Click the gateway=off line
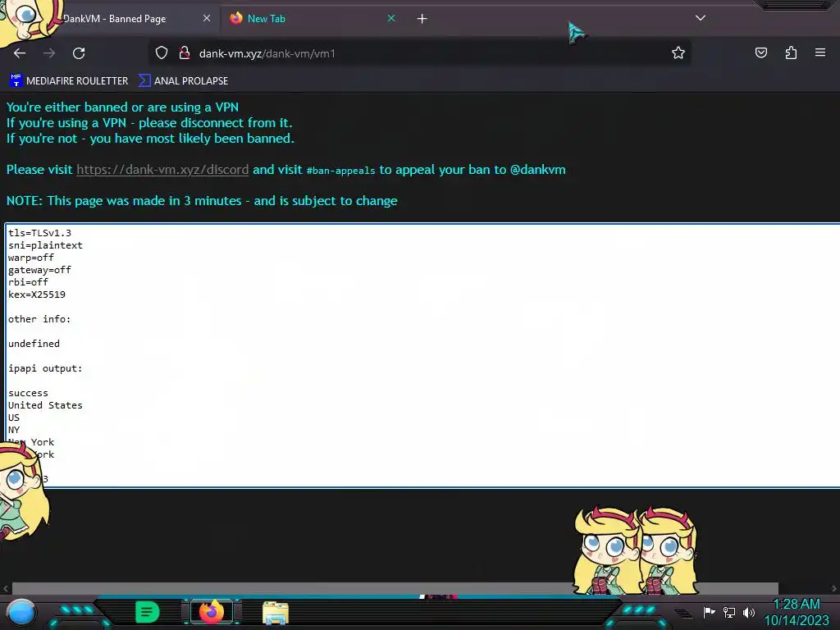 [39, 270]
